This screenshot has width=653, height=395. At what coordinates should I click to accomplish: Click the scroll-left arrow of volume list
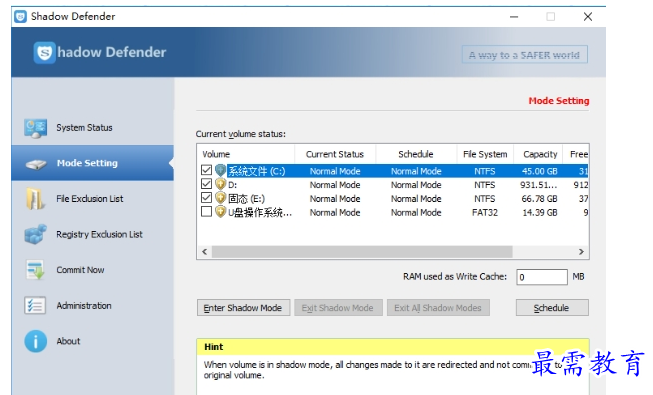coord(204,252)
